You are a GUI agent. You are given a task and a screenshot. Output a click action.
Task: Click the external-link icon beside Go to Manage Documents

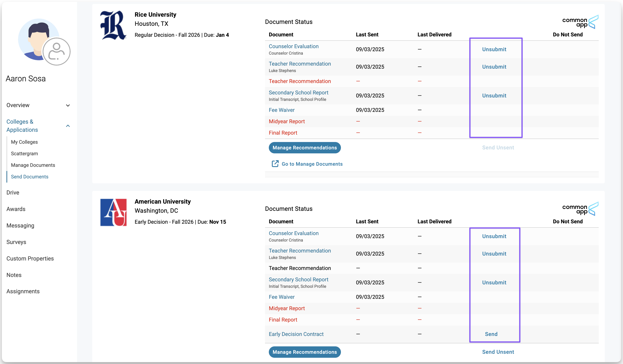point(275,164)
